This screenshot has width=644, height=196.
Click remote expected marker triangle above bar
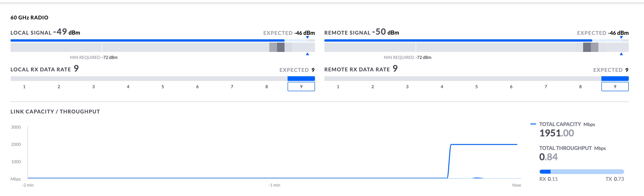[x=621, y=37]
